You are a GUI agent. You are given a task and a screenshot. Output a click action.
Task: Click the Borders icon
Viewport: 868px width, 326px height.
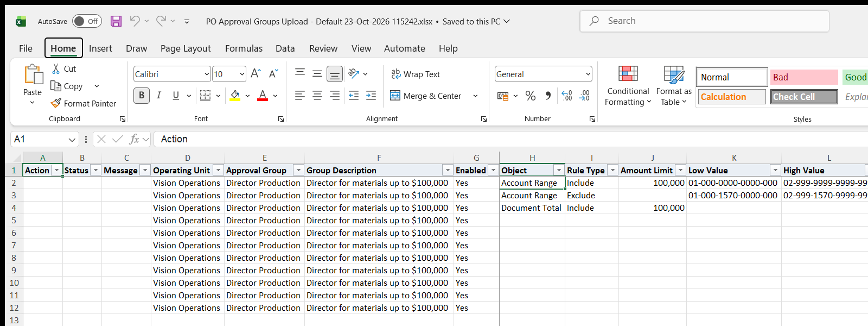point(205,96)
